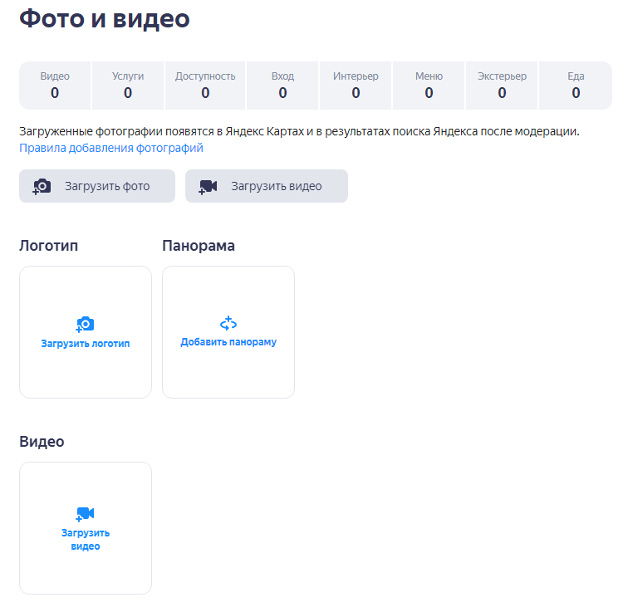Show the Интерьер photo category
The image size is (628, 608).
pyautogui.click(x=356, y=85)
